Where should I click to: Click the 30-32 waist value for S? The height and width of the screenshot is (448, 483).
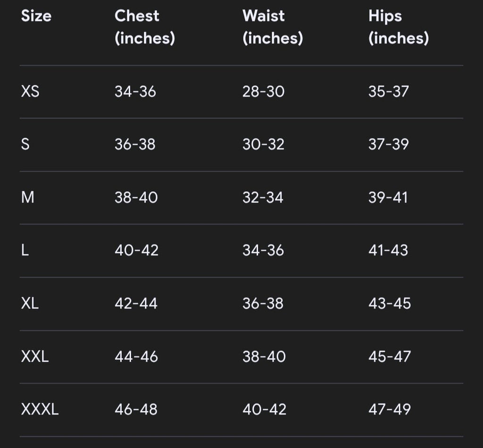point(263,144)
